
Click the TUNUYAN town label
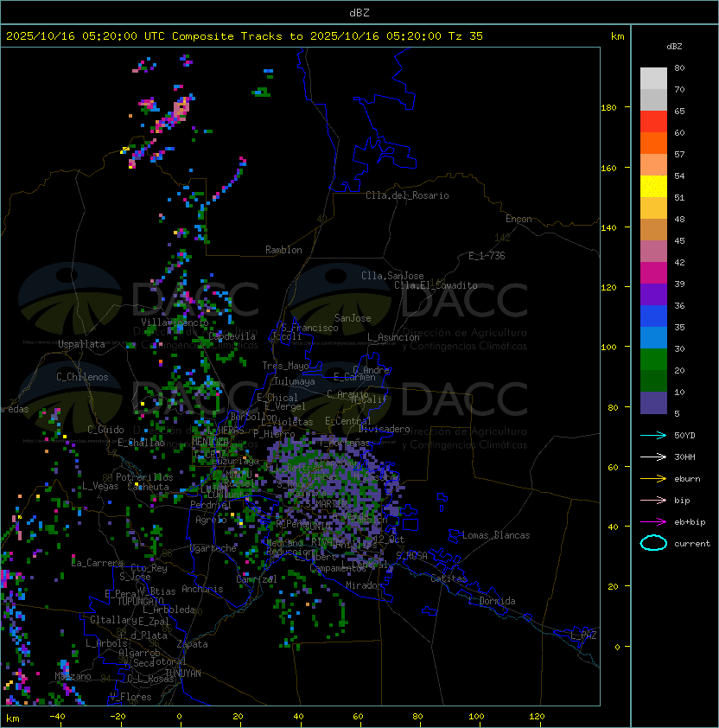click(183, 674)
